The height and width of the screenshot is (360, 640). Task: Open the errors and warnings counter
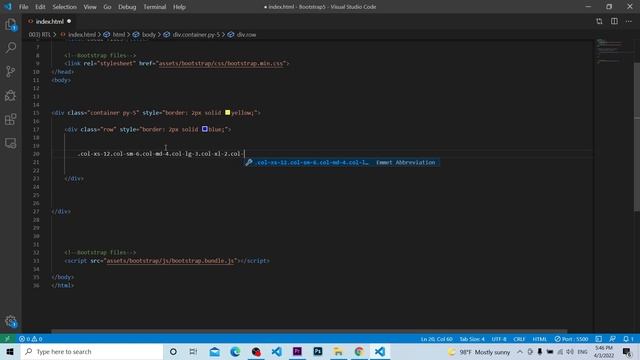pyautogui.click(x=31, y=339)
